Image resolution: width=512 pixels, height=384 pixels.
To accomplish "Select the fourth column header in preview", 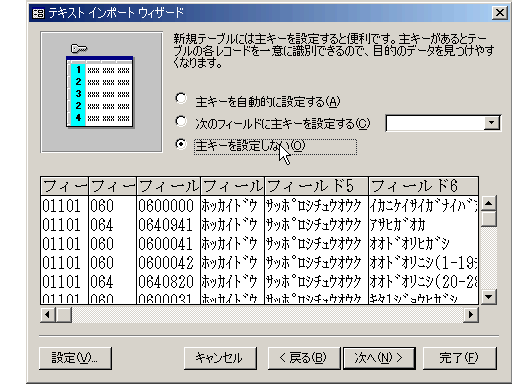I will pos(232,186).
